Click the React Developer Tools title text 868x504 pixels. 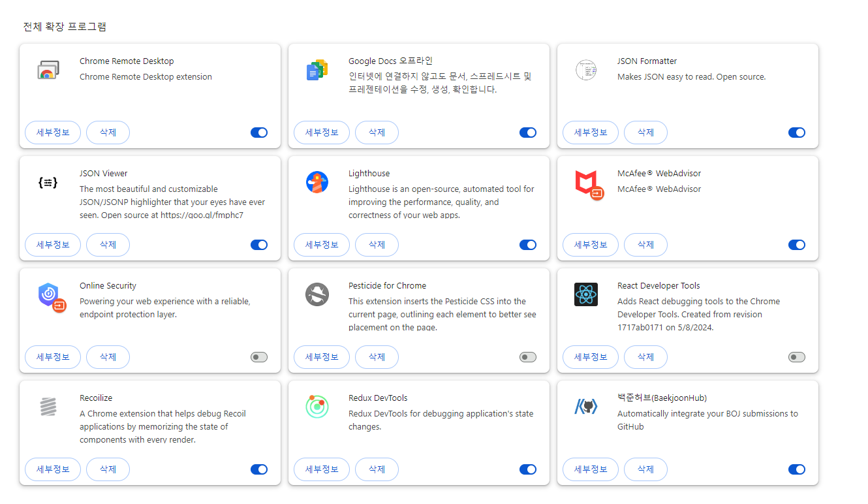tap(659, 286)
